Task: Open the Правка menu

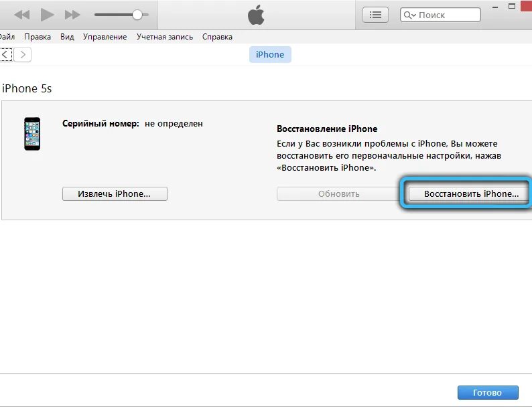Action: click(38, 37)
